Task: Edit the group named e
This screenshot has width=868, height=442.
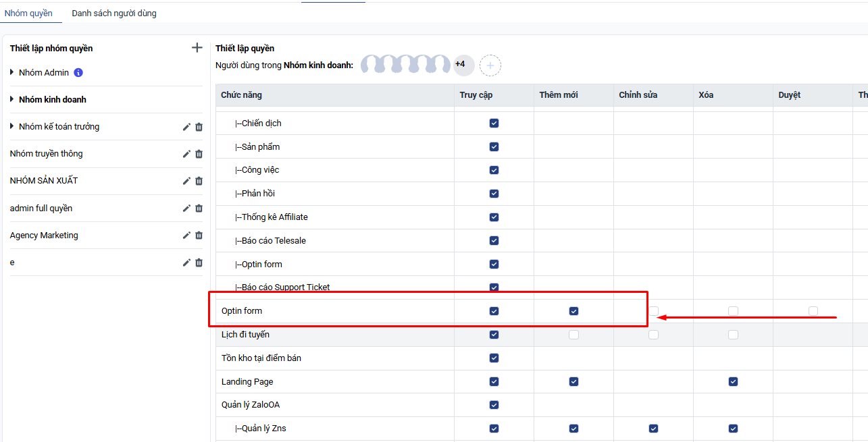Action: pos(186,263)
